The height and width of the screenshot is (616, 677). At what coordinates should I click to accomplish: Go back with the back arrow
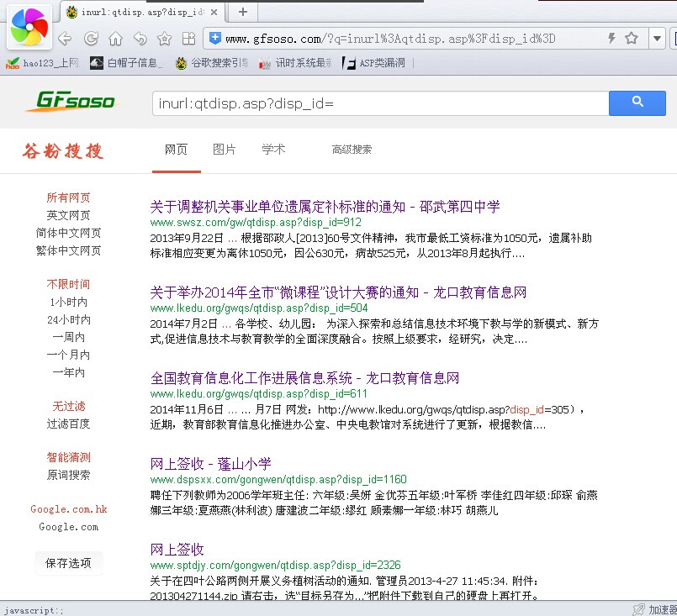[65, 39]
